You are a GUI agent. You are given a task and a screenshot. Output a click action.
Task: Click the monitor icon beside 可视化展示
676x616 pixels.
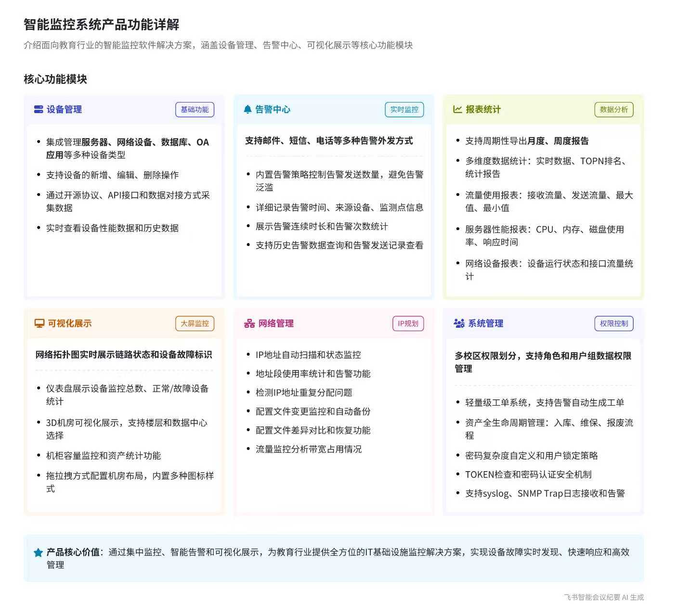click(39, 323)
